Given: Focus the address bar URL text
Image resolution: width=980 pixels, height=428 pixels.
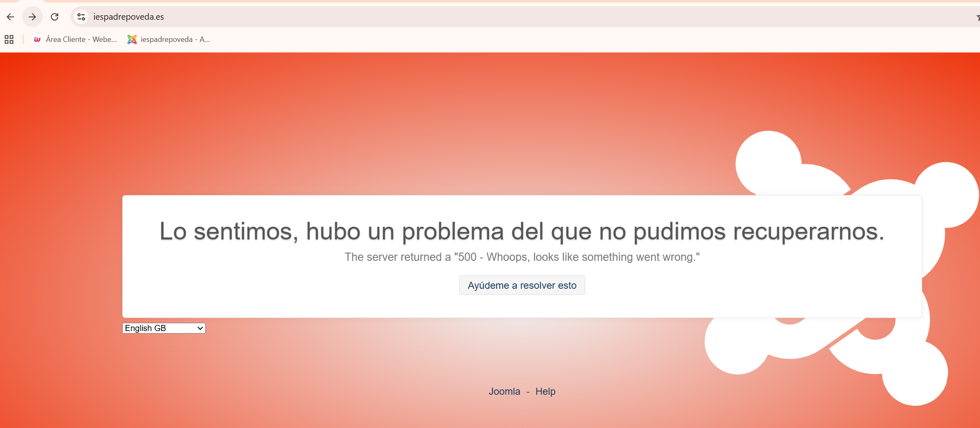Looking at the screenshot, I should (128, 17).
